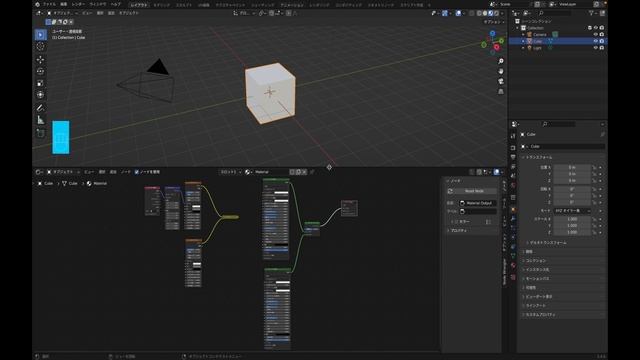The width and height of the screenshot is (640, 360).
Task: Click the pan hand icon in viewport
Action: point(501,71)
